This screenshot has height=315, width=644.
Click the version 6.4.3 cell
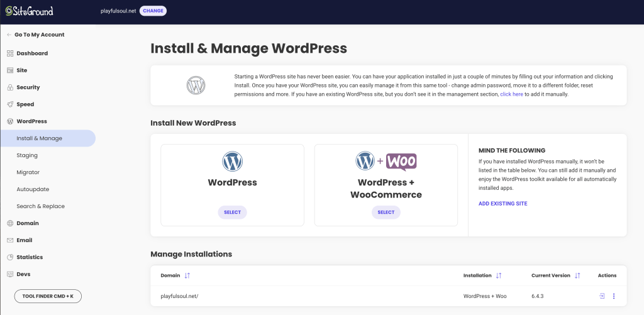tap(537, 296)
